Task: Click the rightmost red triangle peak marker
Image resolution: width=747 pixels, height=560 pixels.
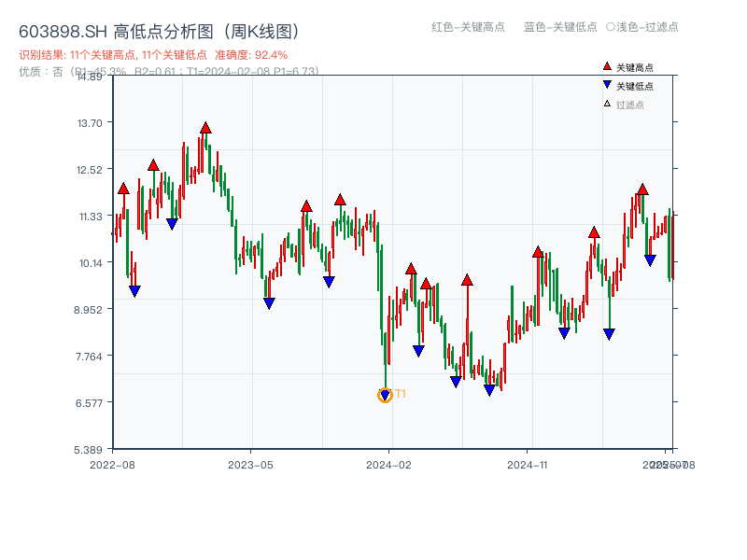Action: (641, 190)
